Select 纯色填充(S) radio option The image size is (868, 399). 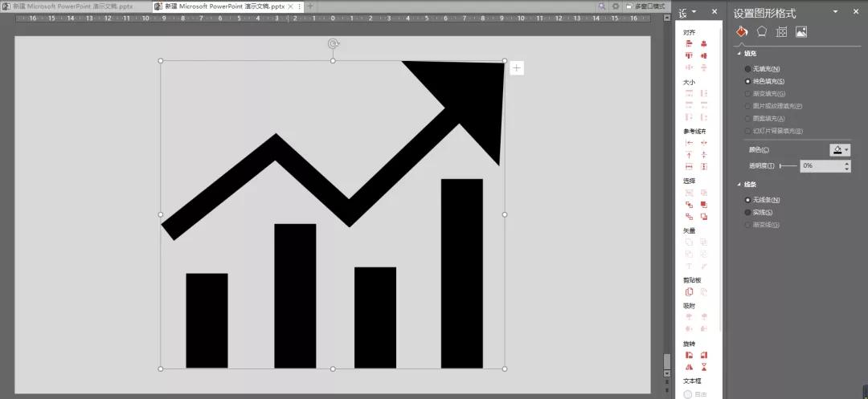point(765,81)
